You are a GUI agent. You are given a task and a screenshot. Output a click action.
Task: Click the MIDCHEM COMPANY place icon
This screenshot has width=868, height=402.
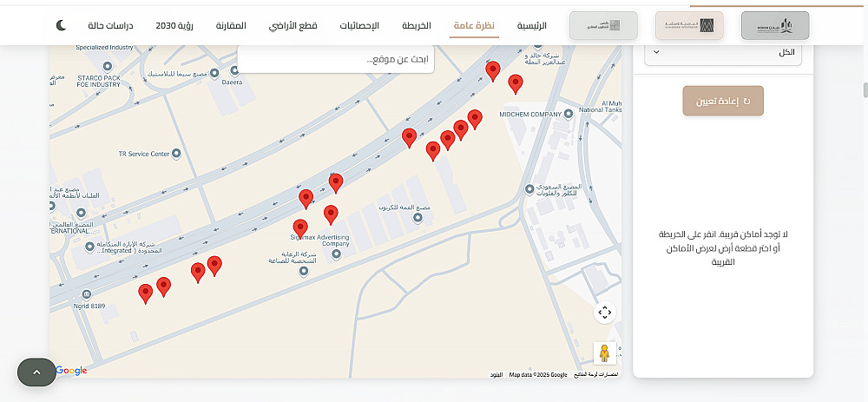pos(568,114)
